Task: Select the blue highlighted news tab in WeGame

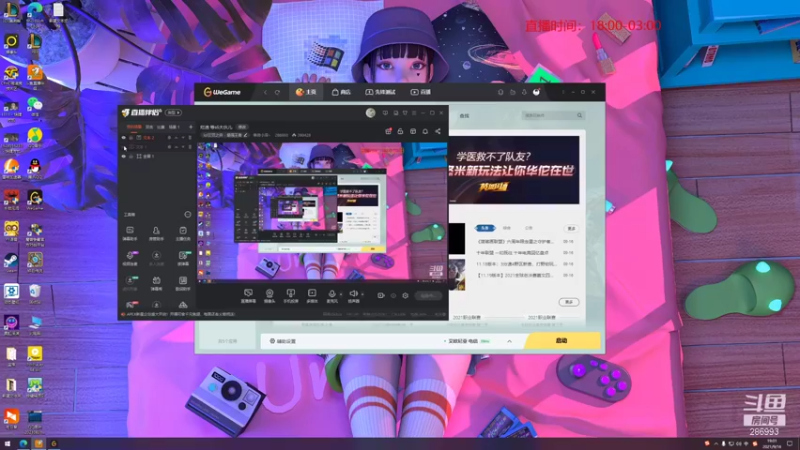Action: [485, 228]
